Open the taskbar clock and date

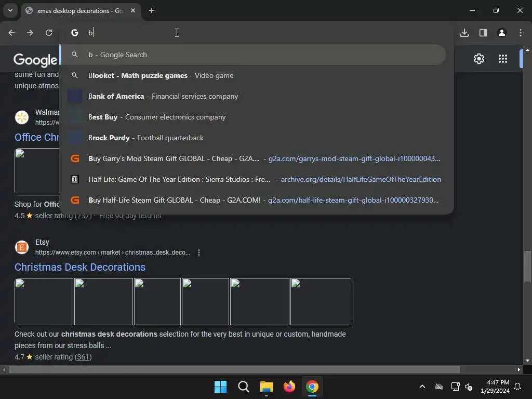[x=495, y=387]
